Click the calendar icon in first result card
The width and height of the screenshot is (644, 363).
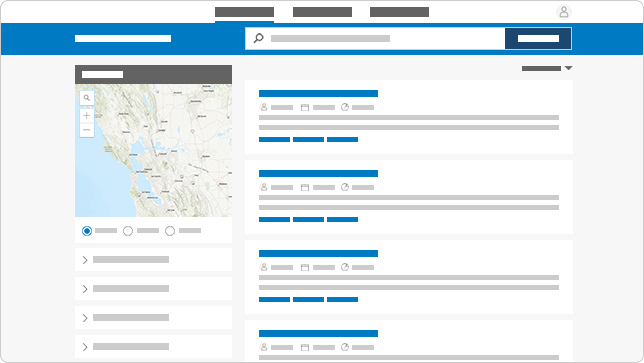305,108
